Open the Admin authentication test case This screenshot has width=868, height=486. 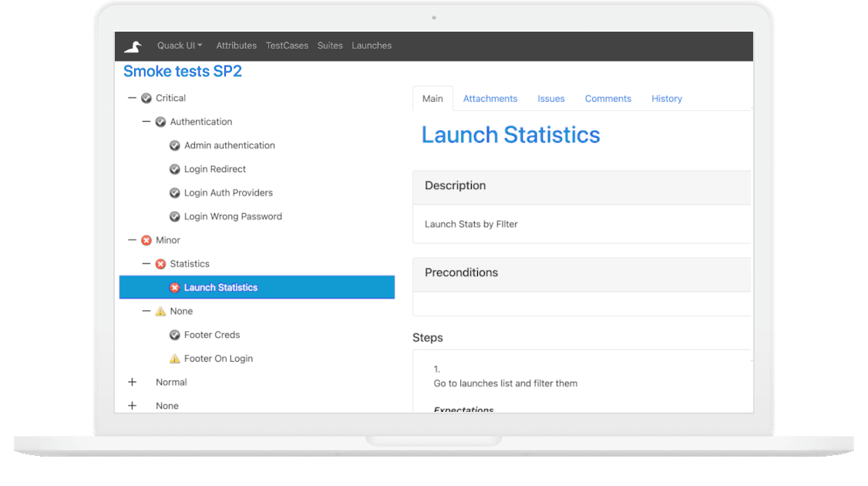click(229, 145)
